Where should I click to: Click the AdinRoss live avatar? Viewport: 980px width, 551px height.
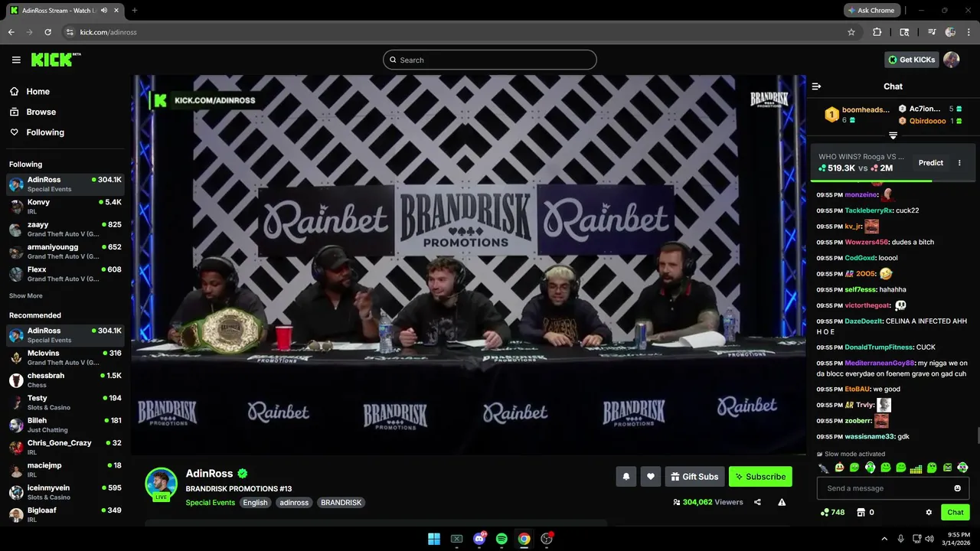[x=162, y=484]
